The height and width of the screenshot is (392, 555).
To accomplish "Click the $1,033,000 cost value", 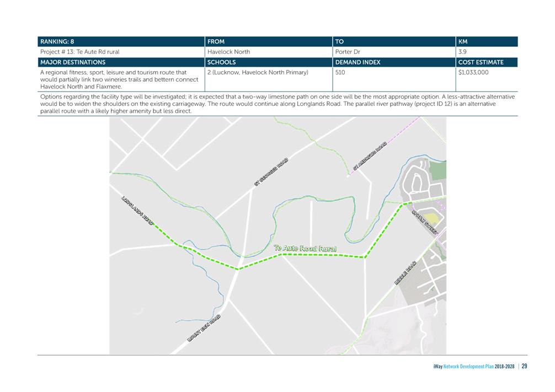I will (473, 72).
